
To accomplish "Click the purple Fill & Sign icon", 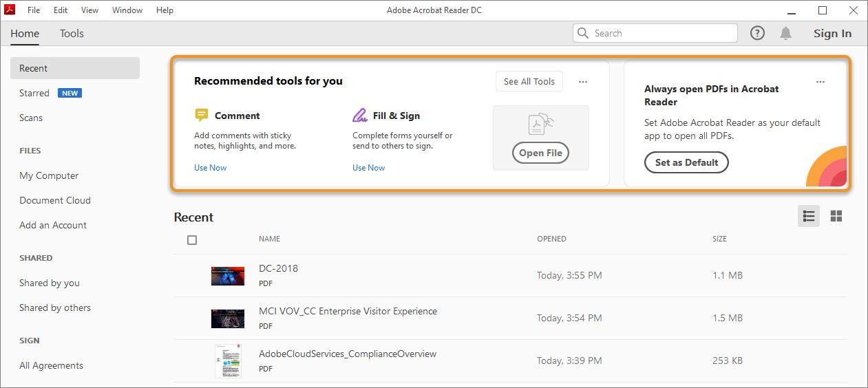I will [x=360, y=116].
